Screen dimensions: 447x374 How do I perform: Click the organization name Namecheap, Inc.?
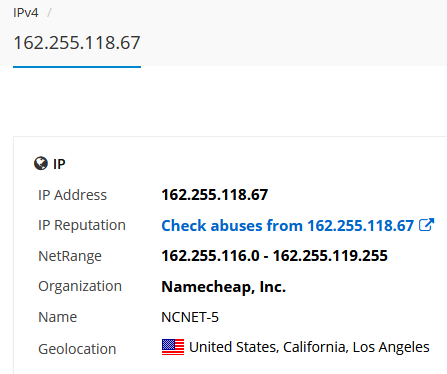[224, 287]
